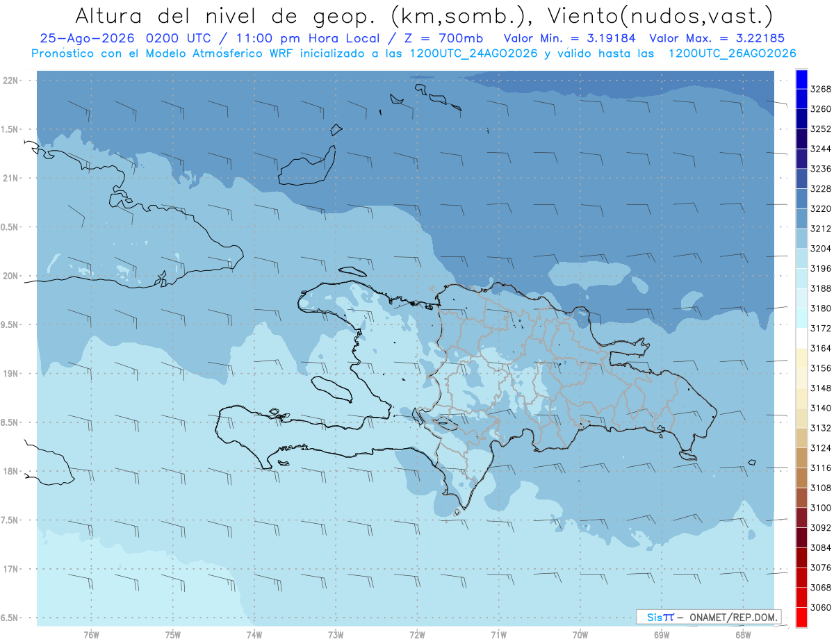Screen dimensions: 834x644
Task: Click the '72W' longitude label
Action: coord(417,636)
